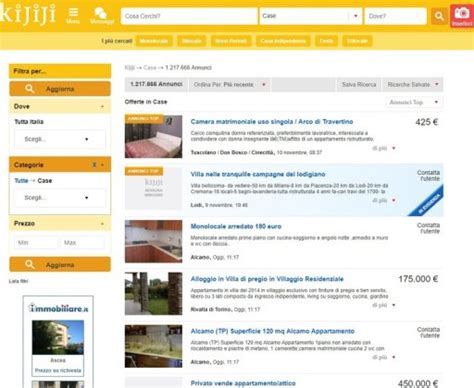Expand 'di più' on Alcamo Appartamento listing
Screen dimensions: 474x388
click(384, 357)
